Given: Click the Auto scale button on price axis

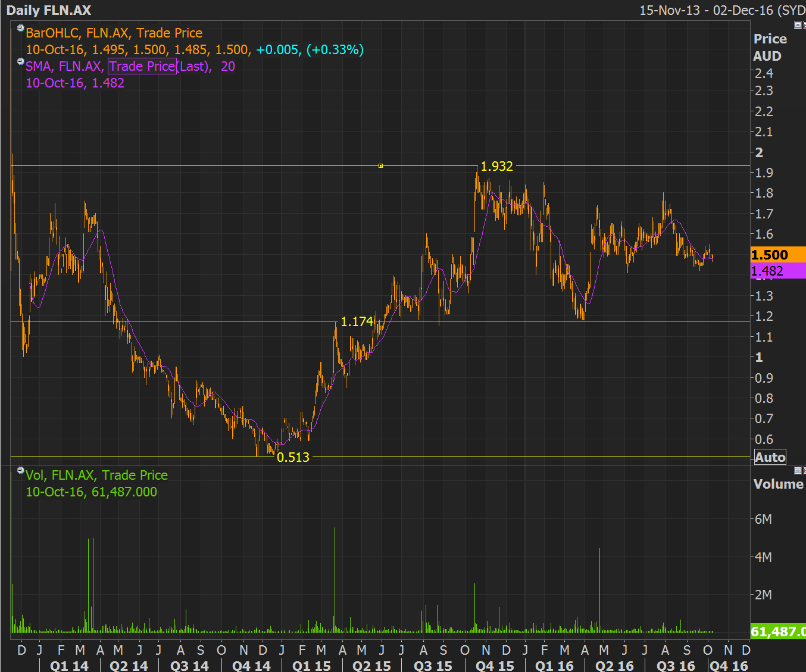Looking at the screenshot, I should (770, 457).
